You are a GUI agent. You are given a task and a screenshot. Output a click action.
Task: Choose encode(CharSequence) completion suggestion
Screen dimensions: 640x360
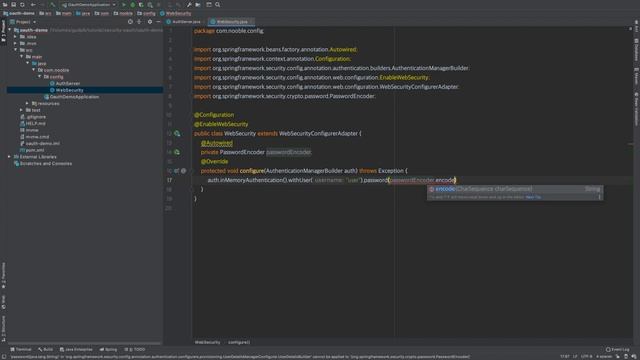(x=515, y=189)
